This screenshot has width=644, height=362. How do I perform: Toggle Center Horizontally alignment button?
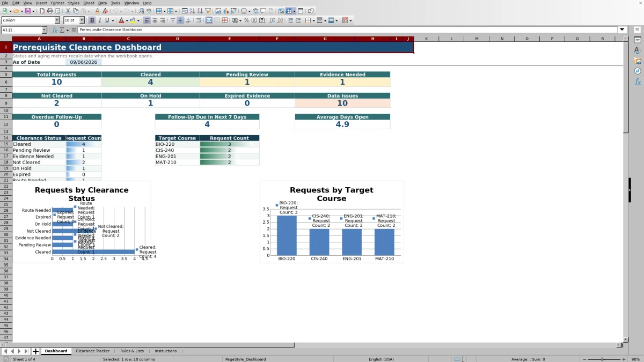(155, 20)
